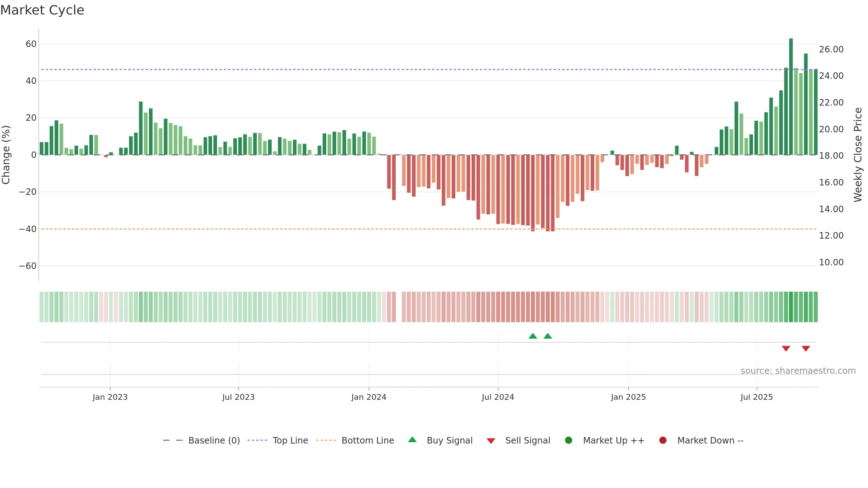Click the 60 label on Change axis
Viewport: 868px width, 488px height.
[x=31, y=44]
